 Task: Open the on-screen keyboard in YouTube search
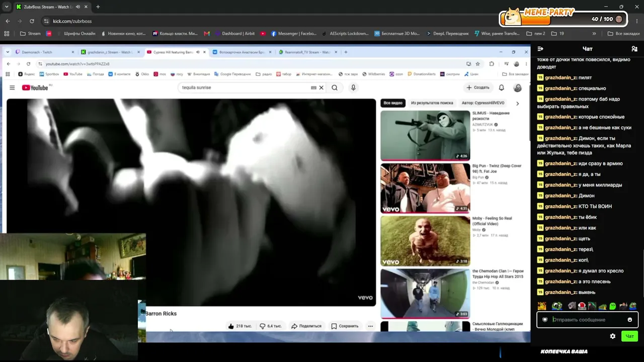(313, 87)
